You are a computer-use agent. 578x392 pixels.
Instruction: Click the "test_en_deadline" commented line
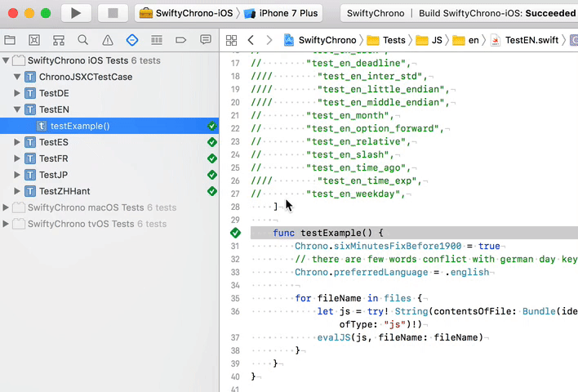[331, 63]
